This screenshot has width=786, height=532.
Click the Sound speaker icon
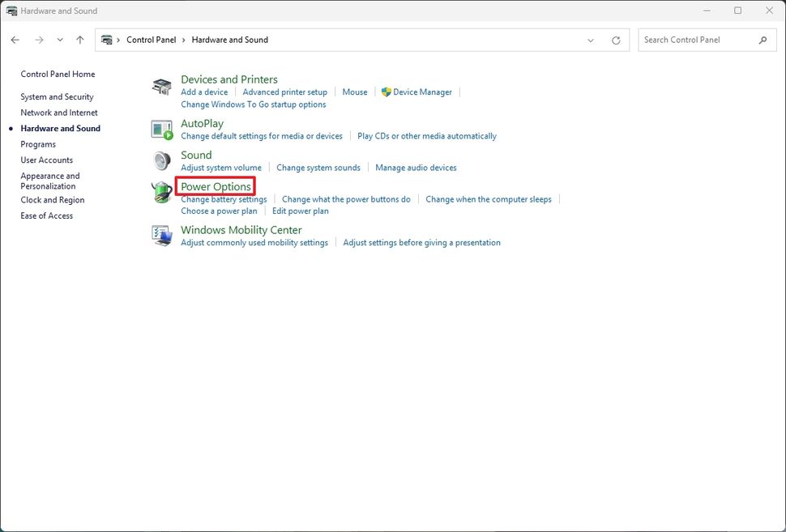(x=161, y=160)
